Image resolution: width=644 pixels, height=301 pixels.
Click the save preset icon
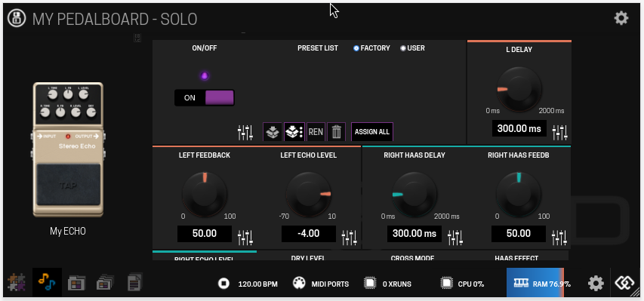pos(273,132)
